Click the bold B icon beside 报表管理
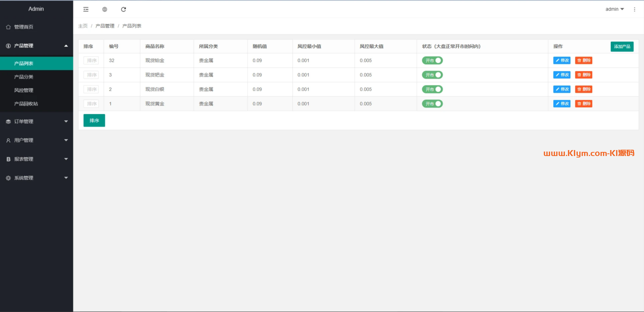The image size is (644, 312). 8,159
